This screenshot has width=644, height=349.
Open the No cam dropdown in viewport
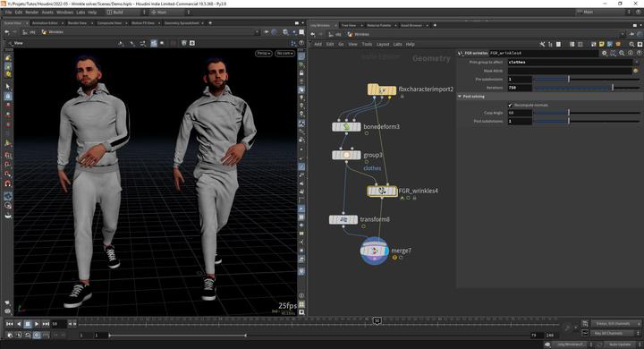(285, 54)
